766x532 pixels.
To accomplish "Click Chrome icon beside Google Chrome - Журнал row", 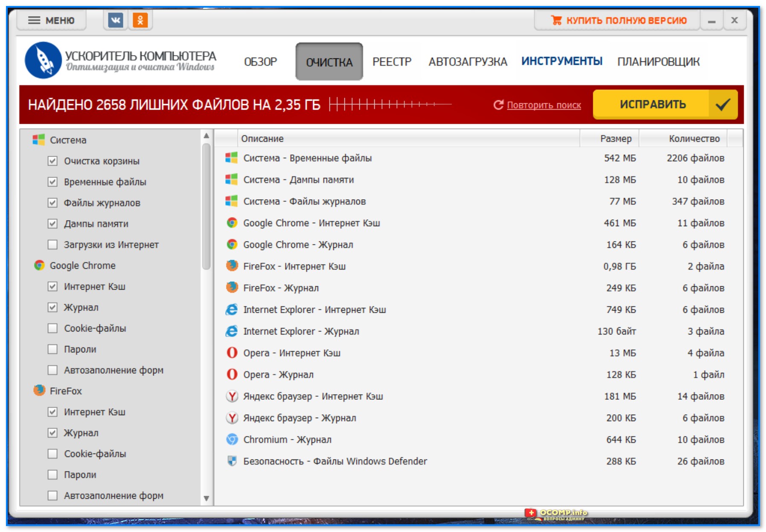I will [232, 244].
